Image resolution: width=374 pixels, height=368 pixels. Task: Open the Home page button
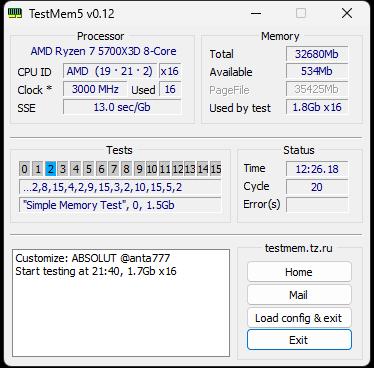tap(299, 272)
